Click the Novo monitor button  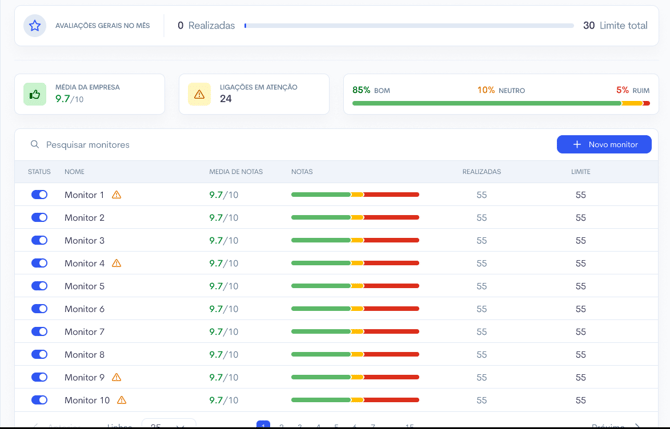pyautogui.click(x=604, y=145)
